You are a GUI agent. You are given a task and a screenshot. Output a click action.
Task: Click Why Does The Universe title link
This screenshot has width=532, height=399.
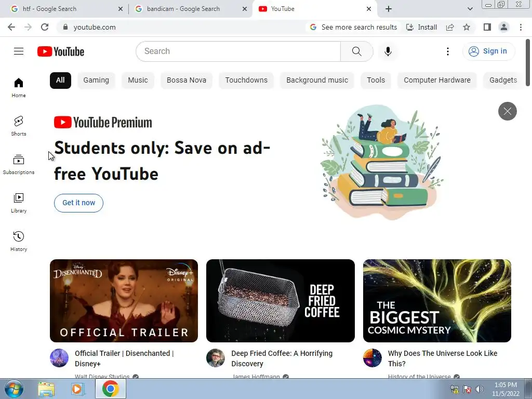[x=443, y=358]
